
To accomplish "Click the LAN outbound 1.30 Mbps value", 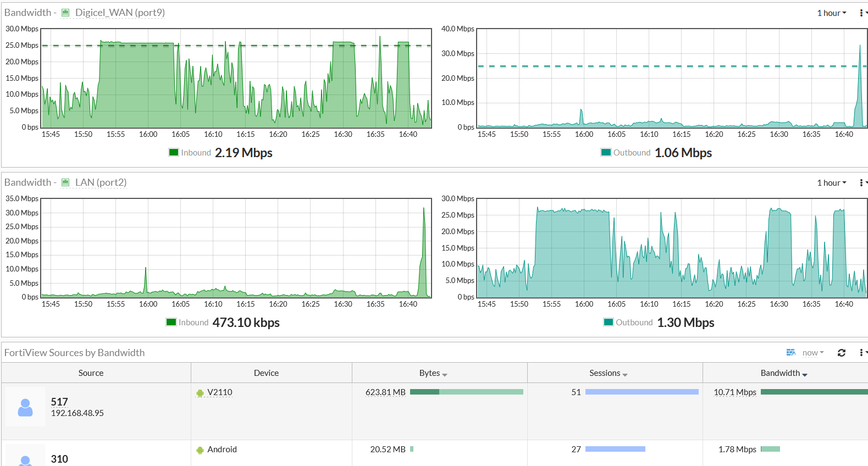I will click(685, 323).
